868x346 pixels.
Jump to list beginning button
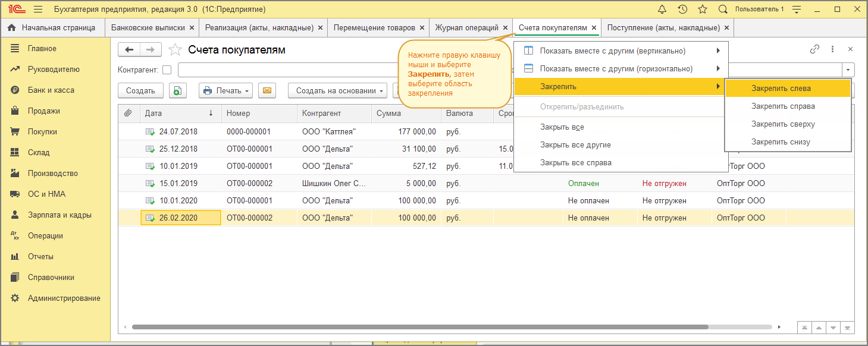[804, 328]
